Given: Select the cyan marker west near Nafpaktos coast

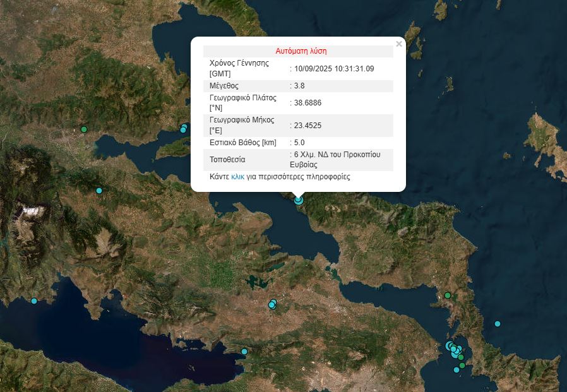Looking at the screenshot, I should [33, 302].
